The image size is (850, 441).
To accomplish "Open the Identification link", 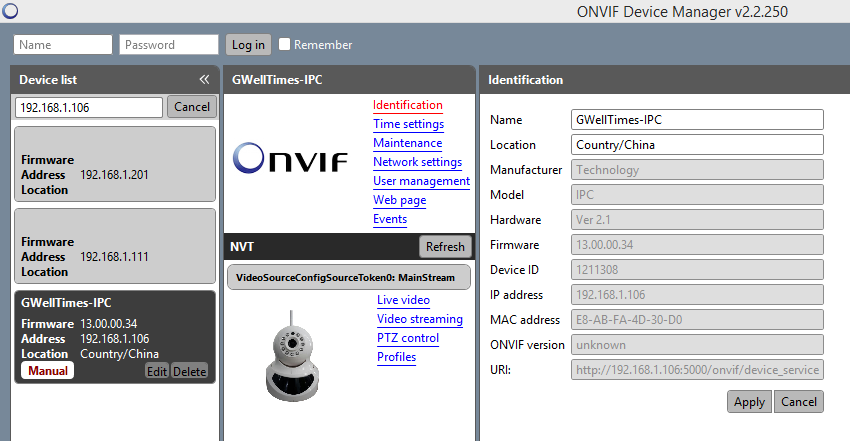I will [x=408, y=105].
